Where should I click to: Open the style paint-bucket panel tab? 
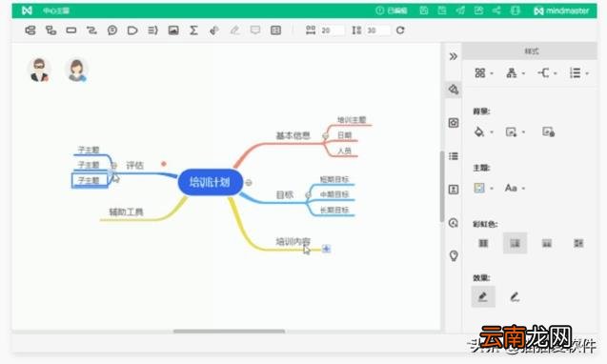tap(454, 90)
